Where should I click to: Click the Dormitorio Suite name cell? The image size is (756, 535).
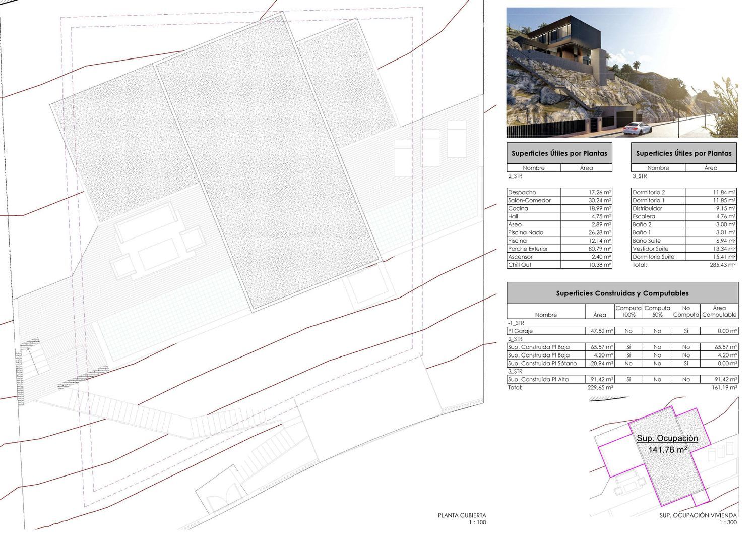point(658,257)
